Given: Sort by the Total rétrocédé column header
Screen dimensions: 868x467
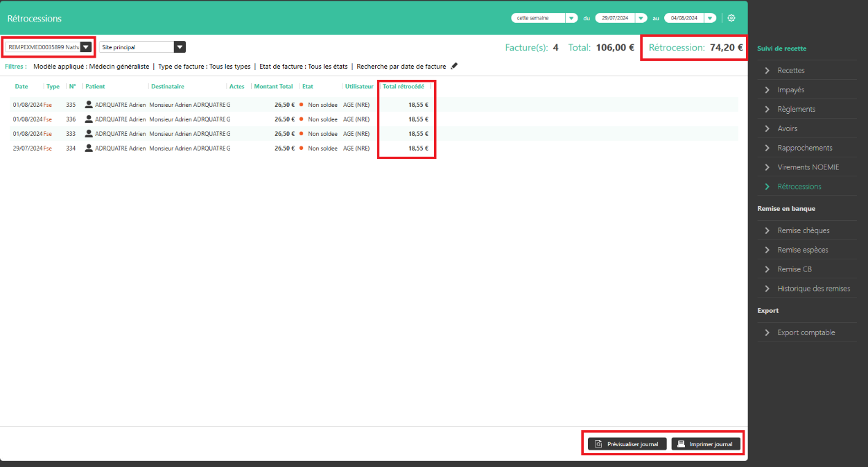Looking at the screenshot, I should tap(403, 87).
